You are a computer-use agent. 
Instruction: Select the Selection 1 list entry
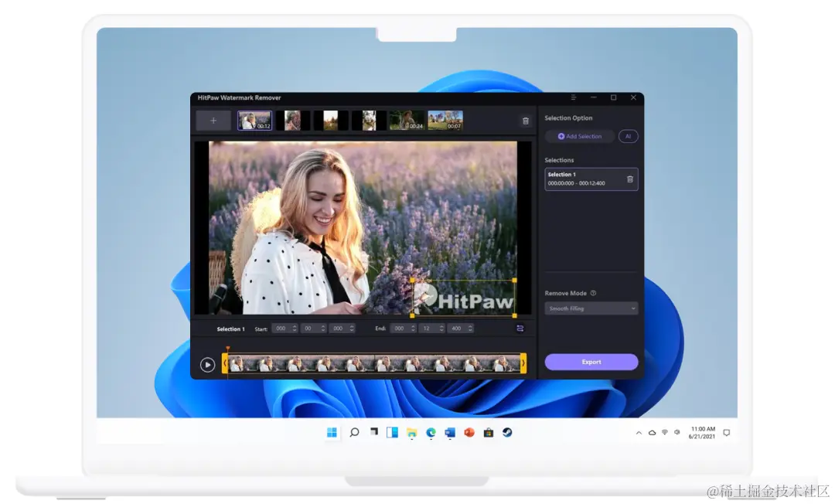[591, 179]
